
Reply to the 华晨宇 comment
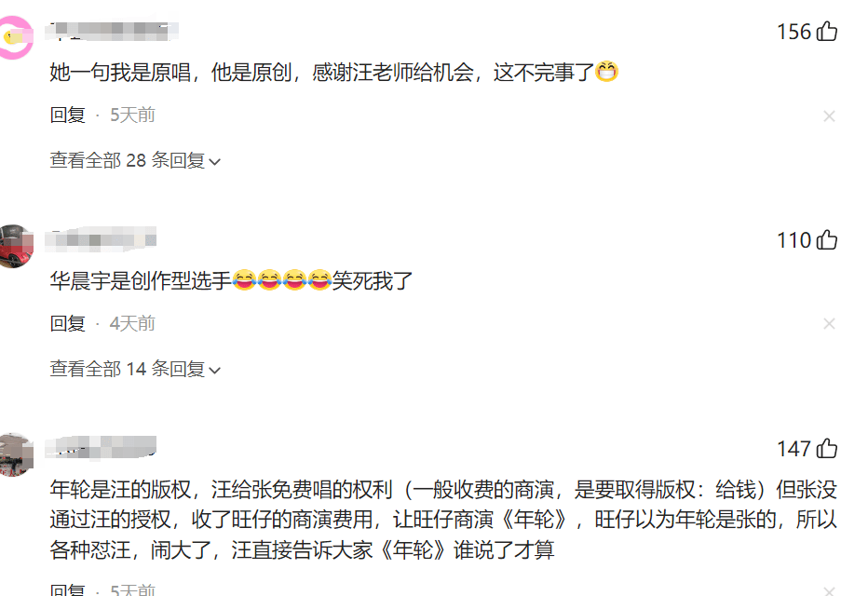(68, 324)
